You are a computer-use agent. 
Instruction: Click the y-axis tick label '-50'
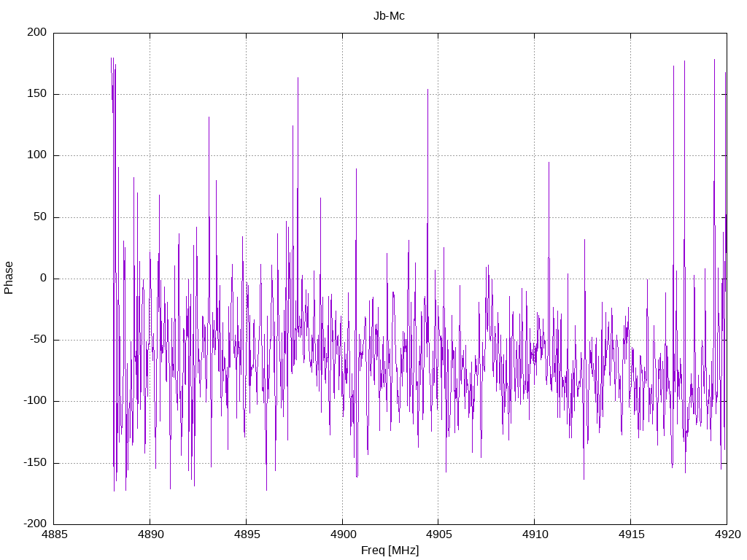tap(38, 340)
